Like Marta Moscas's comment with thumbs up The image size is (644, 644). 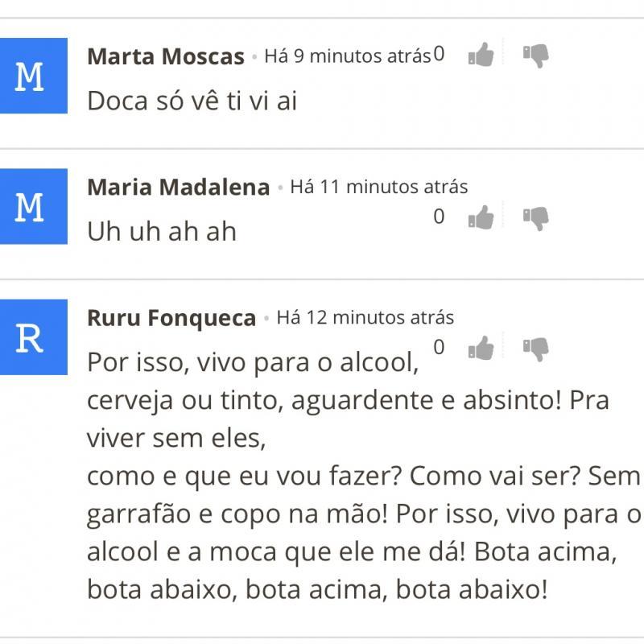click(481, 55)
